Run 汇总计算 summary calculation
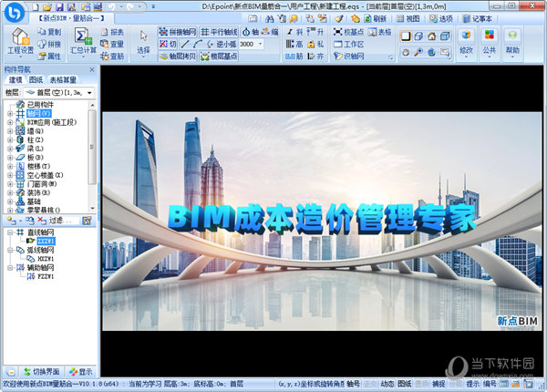This screenshot has height=392, width=547. (83, 42)
